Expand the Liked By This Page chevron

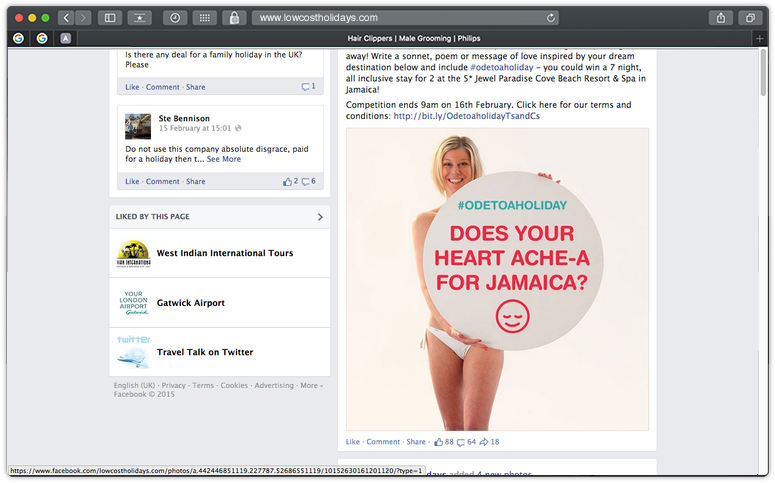point(320,217)
